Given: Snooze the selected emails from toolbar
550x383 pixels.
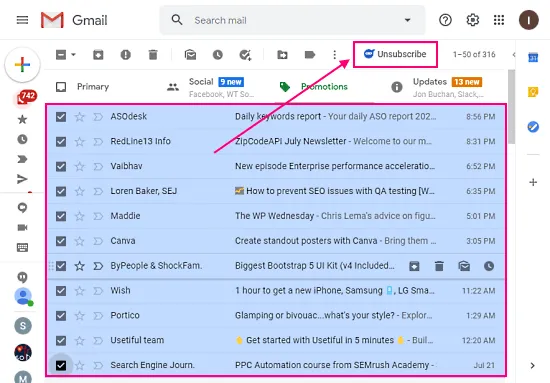Looking at the screenshot, I should (217, 55).
